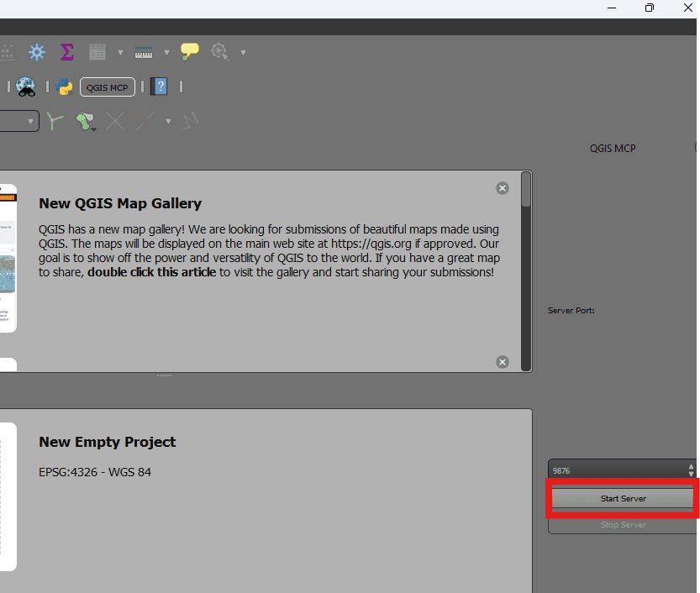Click the grayed N-shaped vertex tool icon
The height and width of the screenshot is (593, 700).
pyautogui.click(x=191, y=121)
